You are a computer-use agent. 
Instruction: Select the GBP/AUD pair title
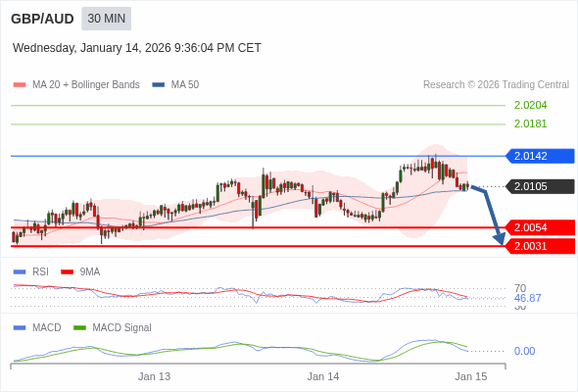pos(42,19)
